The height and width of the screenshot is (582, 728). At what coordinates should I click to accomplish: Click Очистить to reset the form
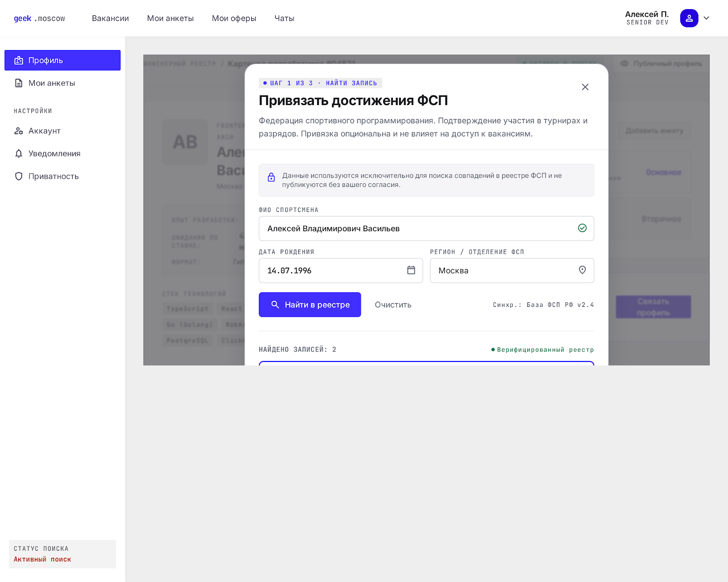pyautogui.click(x=393, y=305)
